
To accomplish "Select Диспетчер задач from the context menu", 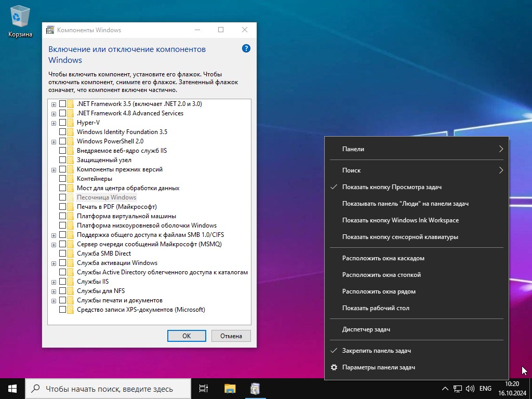I will tap(366, 329).
